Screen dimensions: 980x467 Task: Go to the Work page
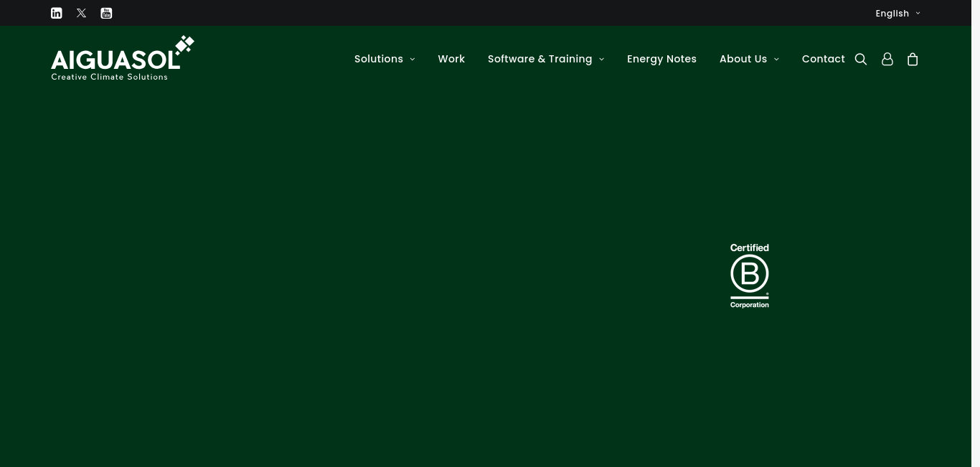[x=451, y=59]
